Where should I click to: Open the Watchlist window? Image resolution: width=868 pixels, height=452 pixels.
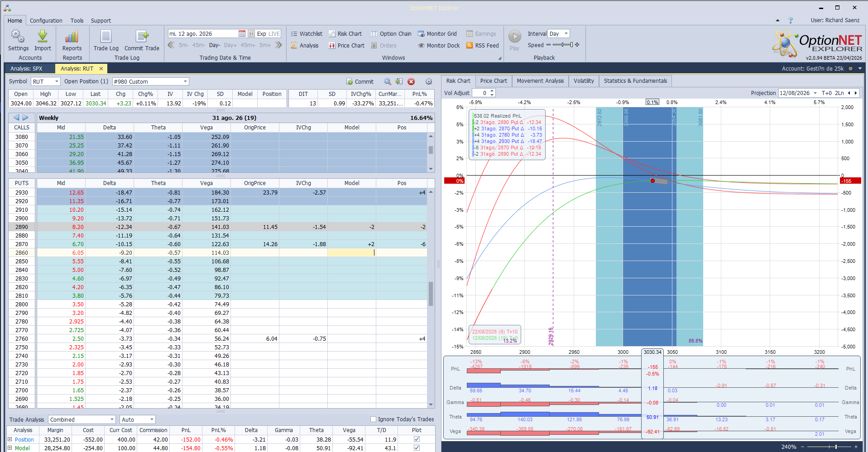[307, 33]
